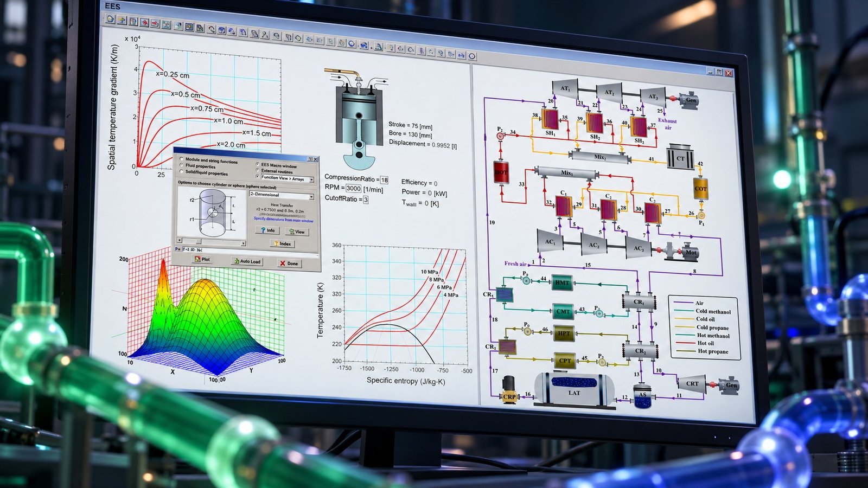Click the SH1 heat exchanger

pos(550,119)
